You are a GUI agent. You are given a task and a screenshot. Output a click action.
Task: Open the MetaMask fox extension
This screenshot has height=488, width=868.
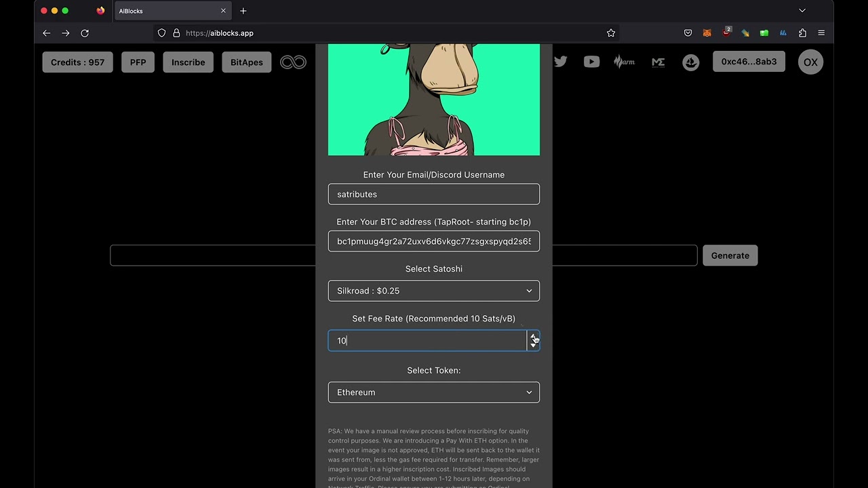tap(707, 33)
